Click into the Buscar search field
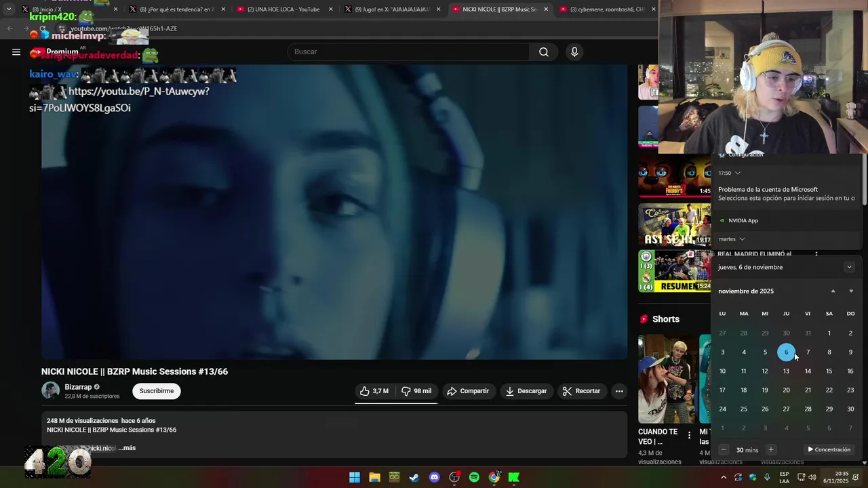The height and width of the screenshot is (488, 868). (x=408, y=52)
